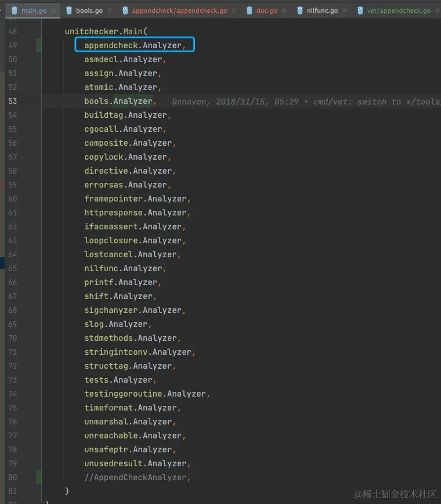The image size is (441, 504).
Task: Click cgocall.Analyzer line
Action: (125, 129)
